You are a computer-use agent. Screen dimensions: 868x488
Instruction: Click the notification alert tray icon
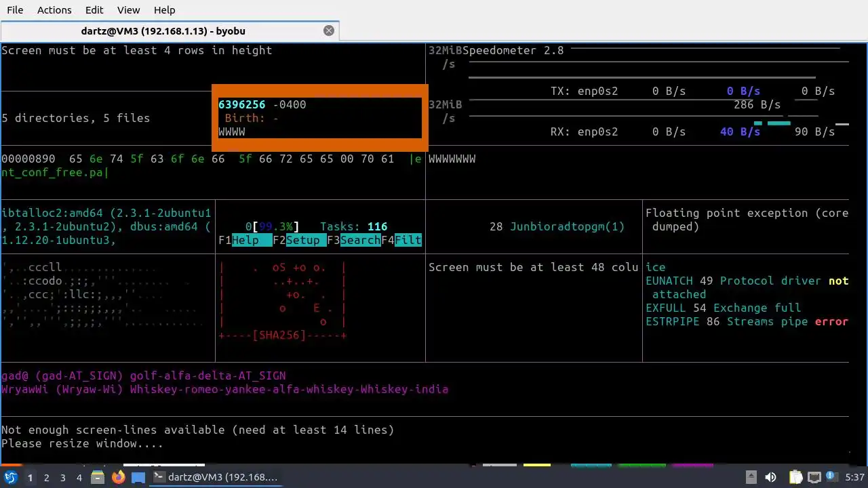(831, 477)
